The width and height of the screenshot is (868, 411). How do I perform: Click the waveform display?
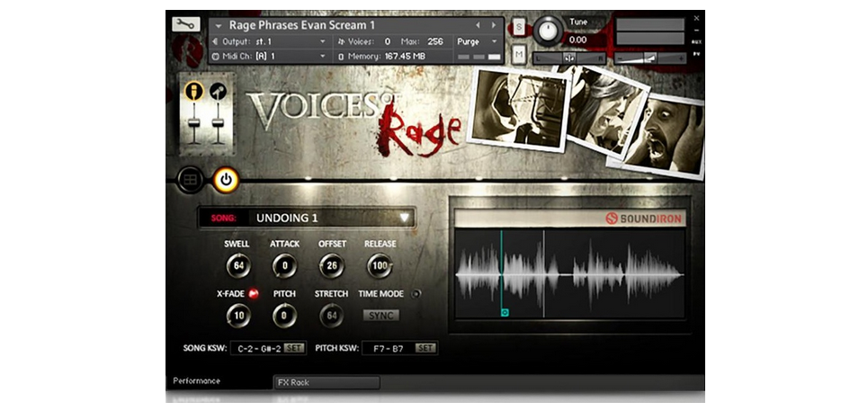[x=569, y=273]
